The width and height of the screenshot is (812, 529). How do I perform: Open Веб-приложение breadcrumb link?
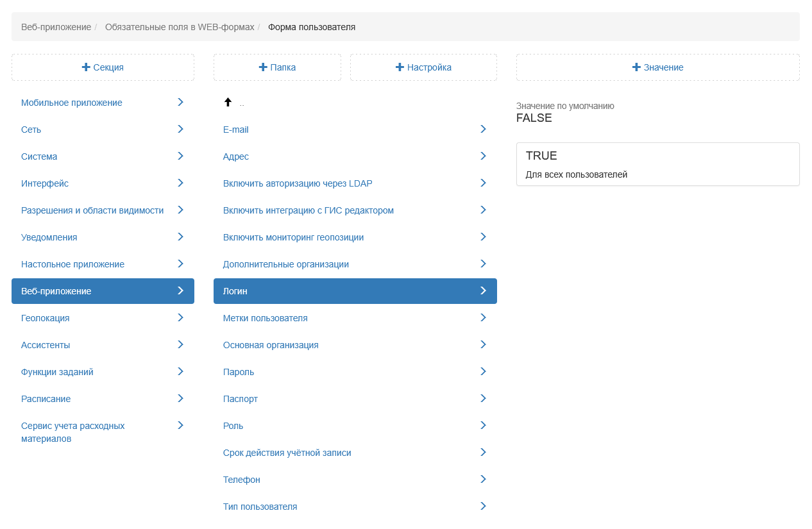[x=56, y=27]
